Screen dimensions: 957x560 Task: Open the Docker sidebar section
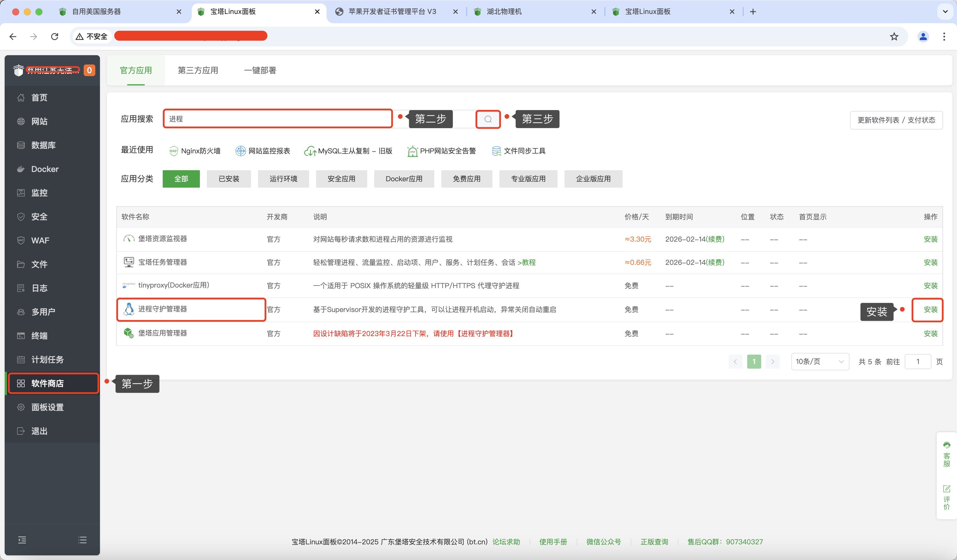tap(52, 169)
